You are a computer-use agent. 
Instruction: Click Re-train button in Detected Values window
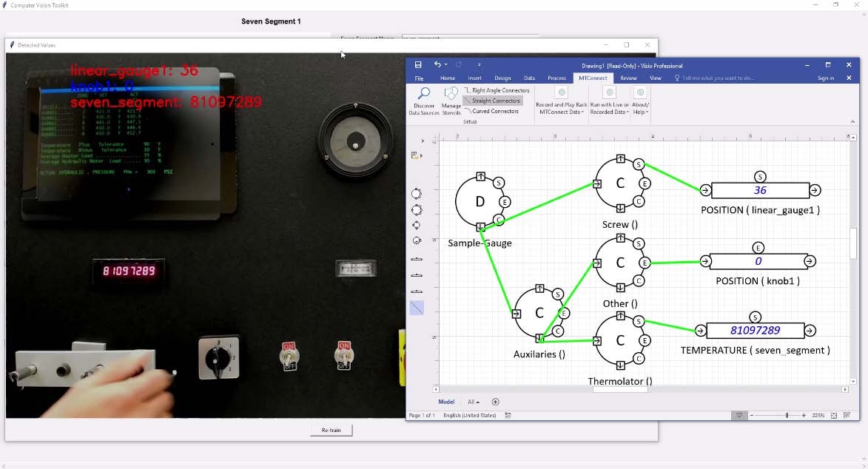point(331,431)
